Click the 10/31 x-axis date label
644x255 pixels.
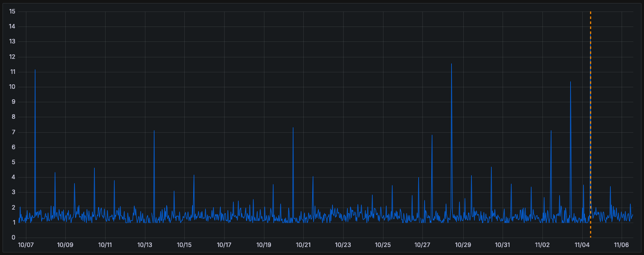[x=503, y=245]
